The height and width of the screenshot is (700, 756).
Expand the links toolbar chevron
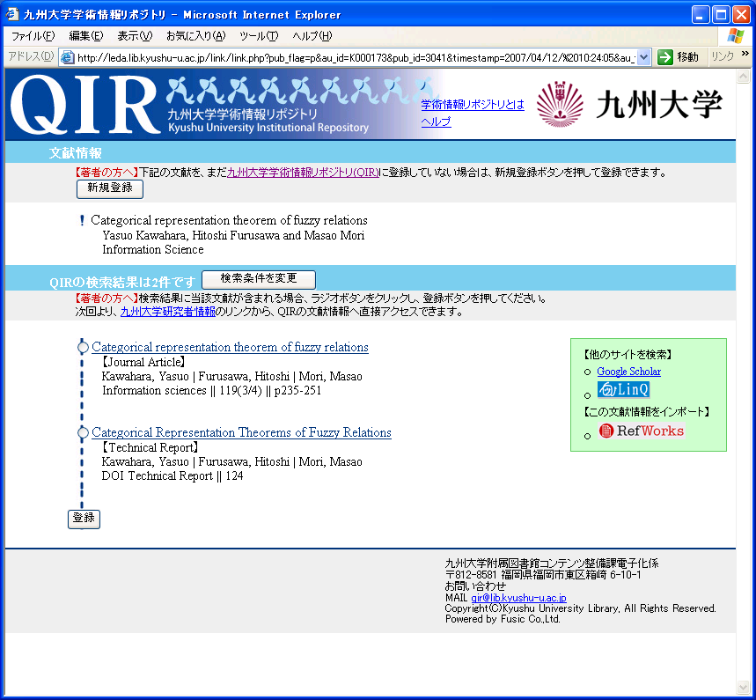(x=745, y=54)
